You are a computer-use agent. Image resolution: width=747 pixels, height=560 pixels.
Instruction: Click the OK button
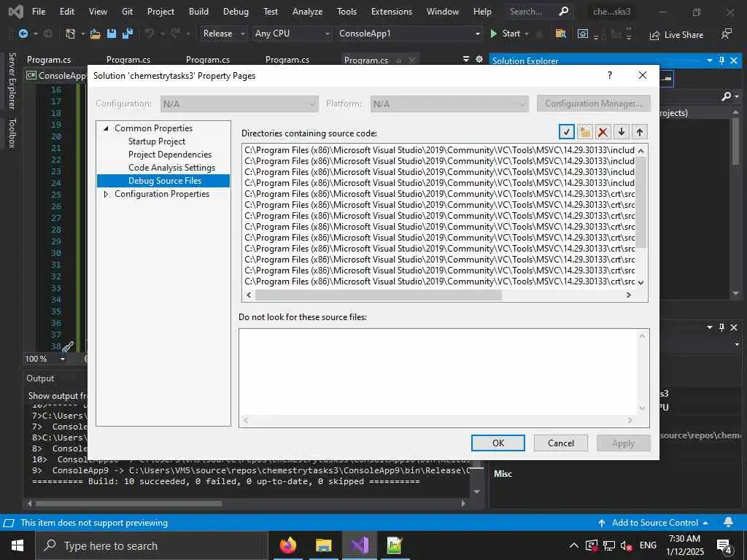(x=498, y=443)
